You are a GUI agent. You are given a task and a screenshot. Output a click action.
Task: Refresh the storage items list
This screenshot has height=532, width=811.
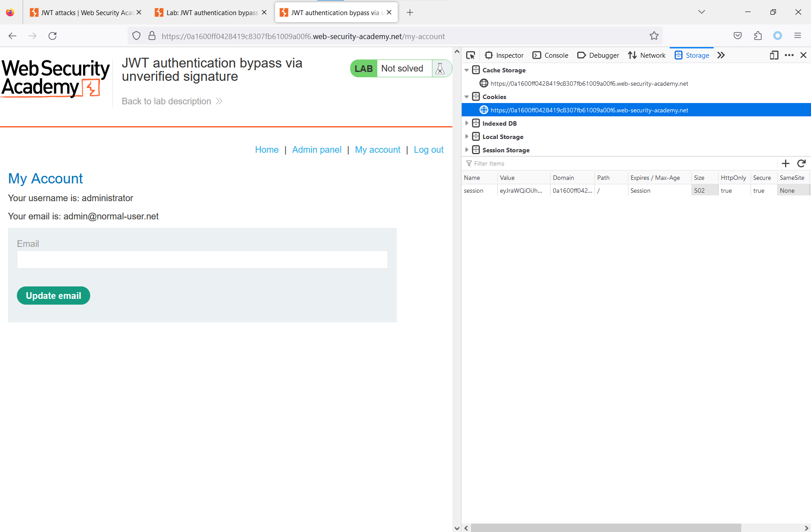pyautogui.click(x=802, y=163)
